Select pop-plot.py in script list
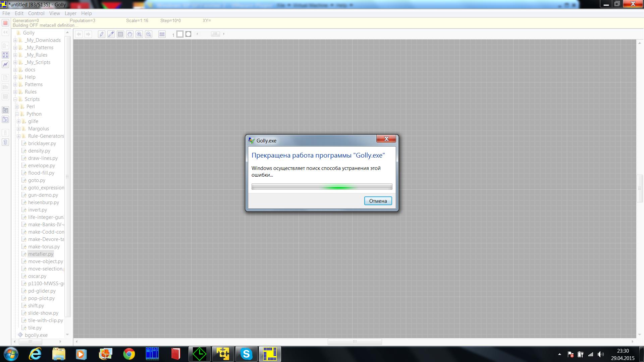 pyautogui.click(x=41, y=298)
